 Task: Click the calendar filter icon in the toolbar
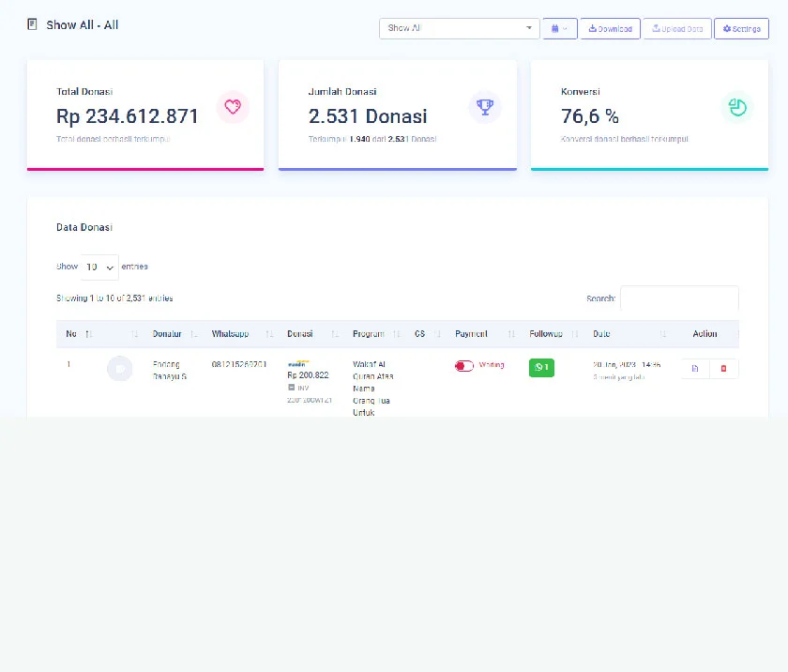coord(555,28)
